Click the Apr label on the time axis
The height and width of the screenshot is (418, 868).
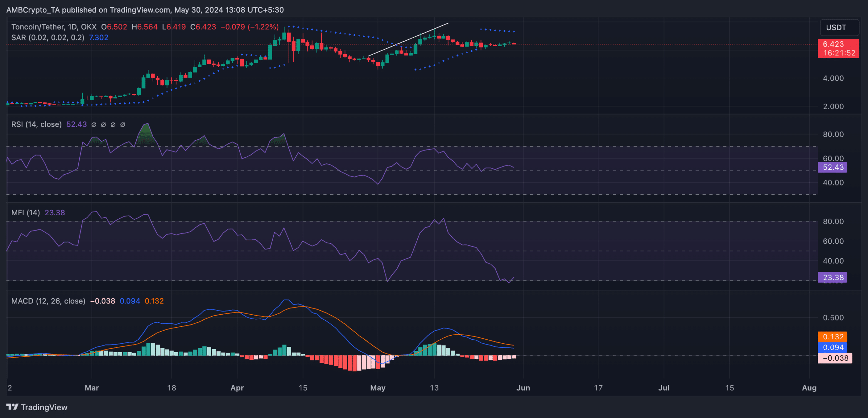[237, 388]
